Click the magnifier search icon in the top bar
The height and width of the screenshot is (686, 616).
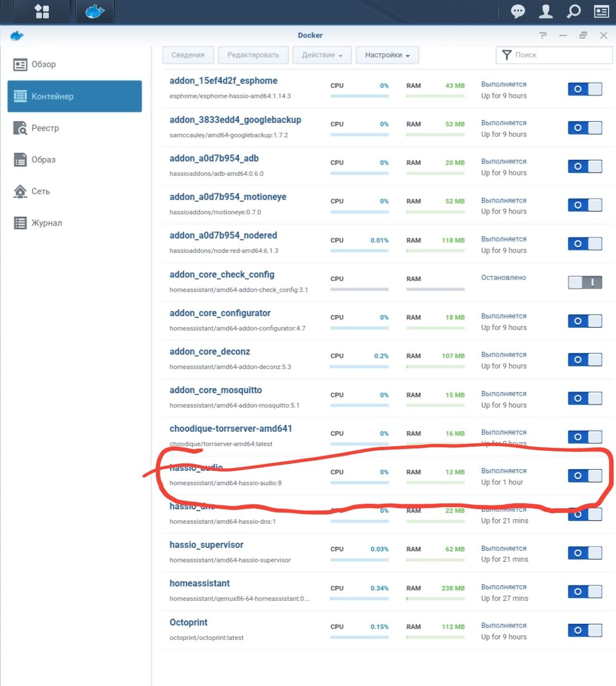click(573, 11)
